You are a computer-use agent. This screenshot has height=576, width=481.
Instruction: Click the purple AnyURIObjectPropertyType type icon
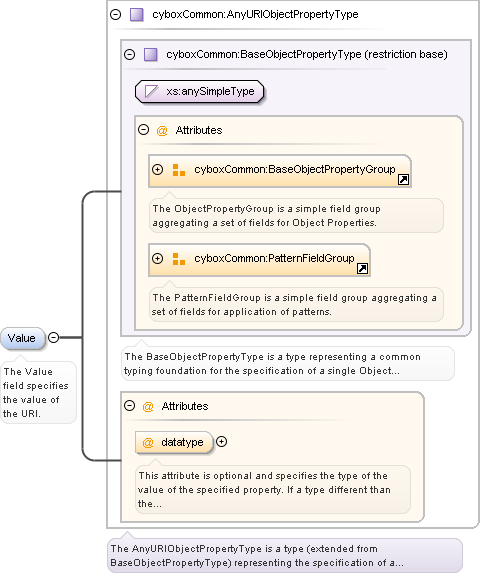click(x=137, y=15)
